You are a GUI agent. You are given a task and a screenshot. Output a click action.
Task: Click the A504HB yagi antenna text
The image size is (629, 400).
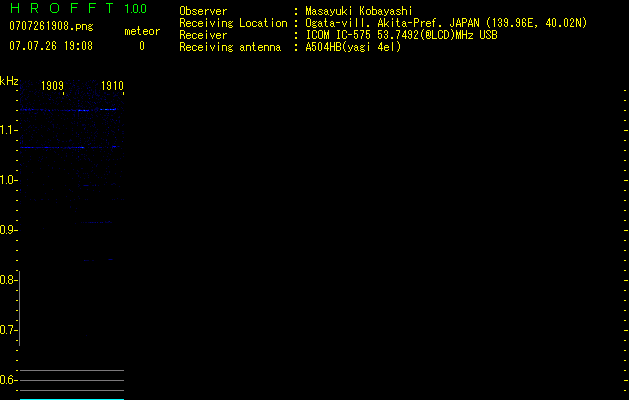point(353,47)
